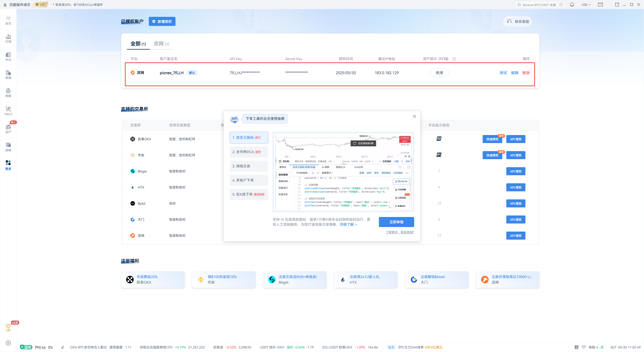Open 快讯 from the sidebar
This screenshot has width=644, height=352.
pyautogui.click(x=8, y=56)
